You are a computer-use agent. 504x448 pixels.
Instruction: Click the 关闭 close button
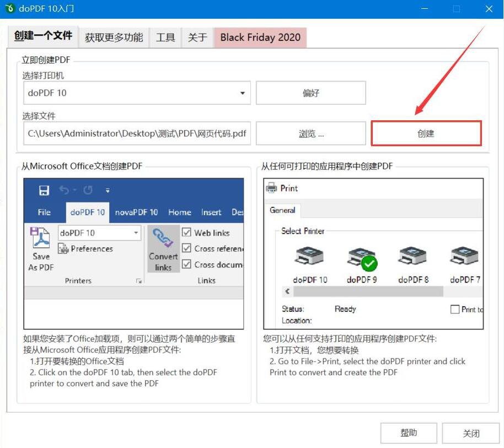click(x=470, y=433)
